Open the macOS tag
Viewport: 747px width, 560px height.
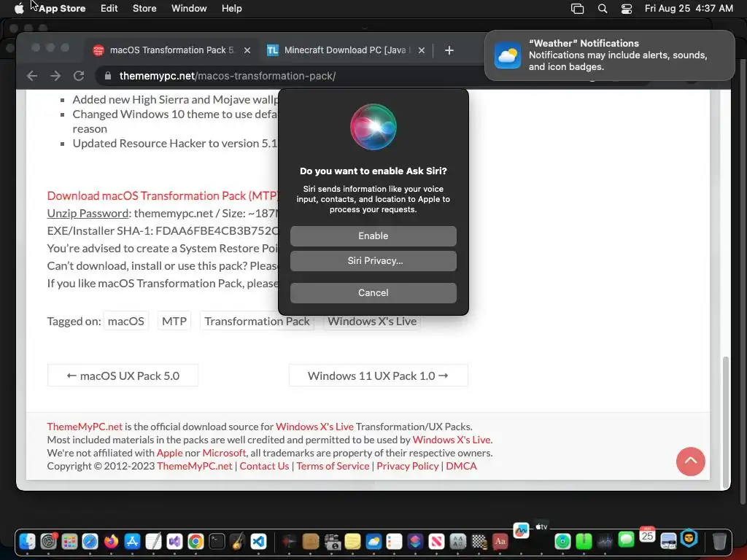pos(125,321)
